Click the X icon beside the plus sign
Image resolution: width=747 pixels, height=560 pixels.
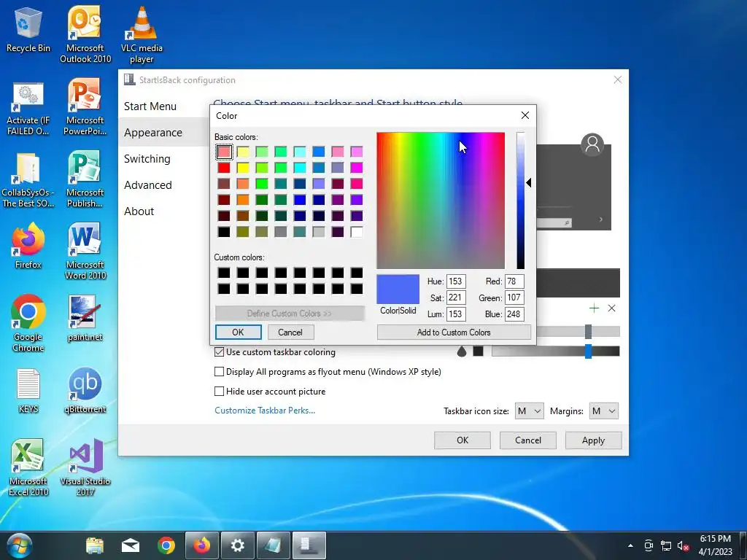pos(612,308)
